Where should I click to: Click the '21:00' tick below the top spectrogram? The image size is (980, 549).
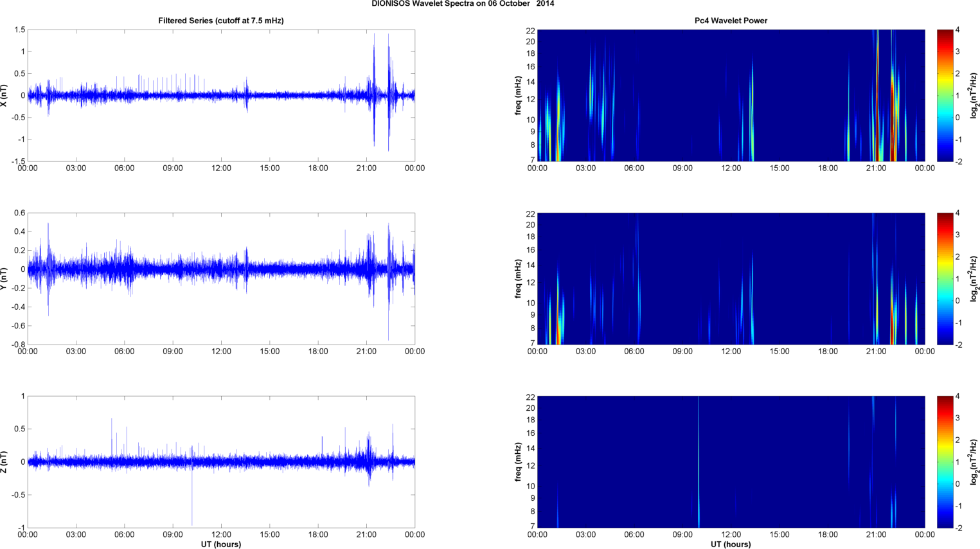coord(877,168)
